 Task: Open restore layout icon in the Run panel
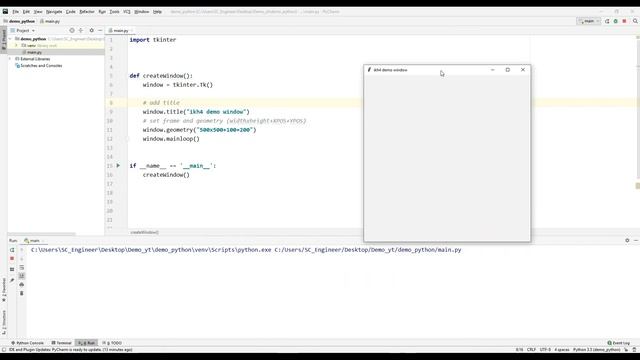[x=12, y=269]
